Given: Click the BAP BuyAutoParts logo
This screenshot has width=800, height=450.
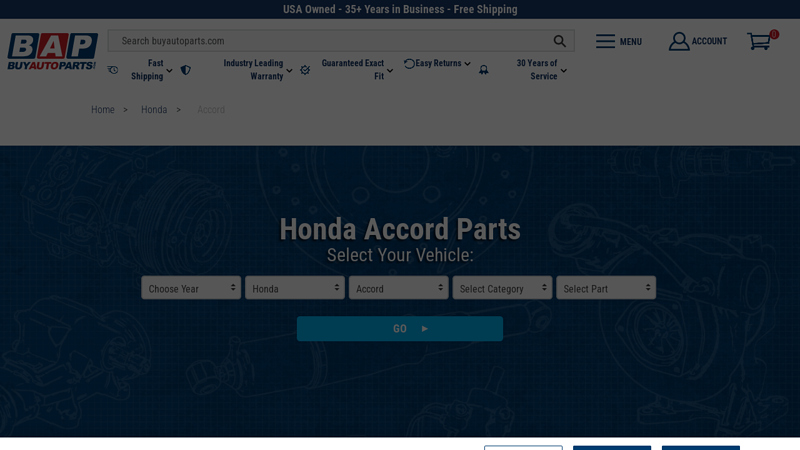Looking at the screenshot, I should 52,52.
